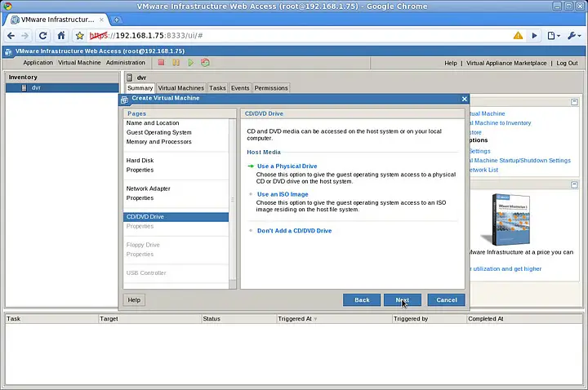This screenshot has width=588, height=390.
Task: Reload the page with the refresh icon
Action: (42, 36)
